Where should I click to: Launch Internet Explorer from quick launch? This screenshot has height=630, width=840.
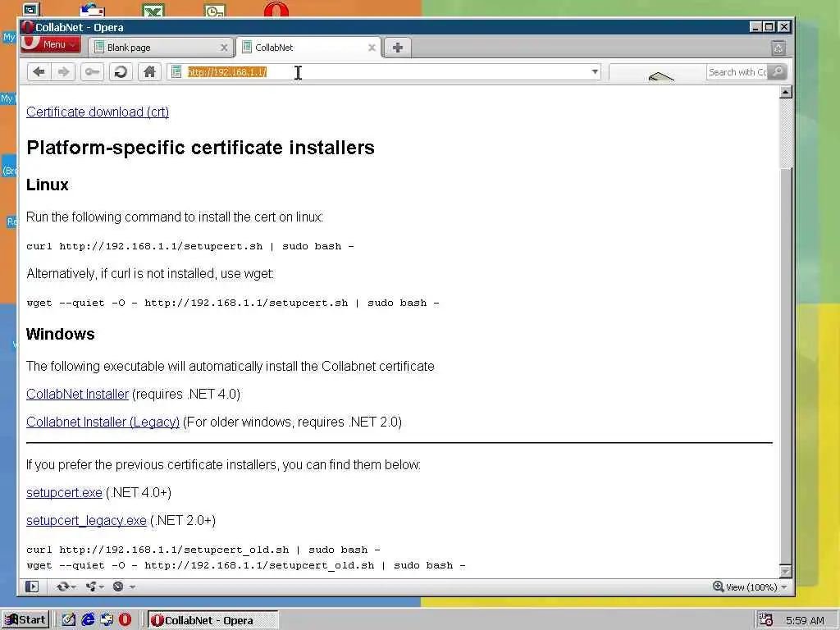[x=88, y=620]
